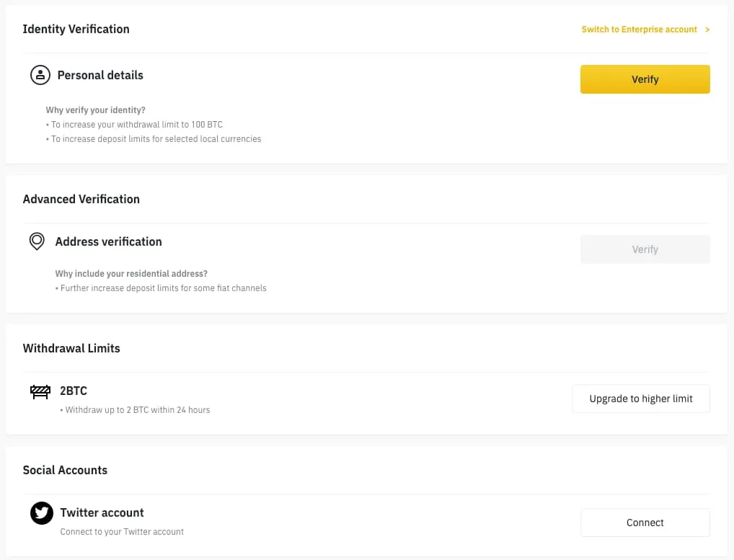
Task: Click 'Why include your residential address?' text
Action: [x=131, y=274]
